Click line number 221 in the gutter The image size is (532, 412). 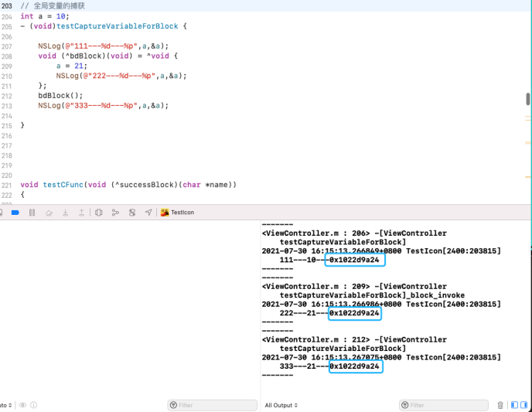[x=6, y=186]
